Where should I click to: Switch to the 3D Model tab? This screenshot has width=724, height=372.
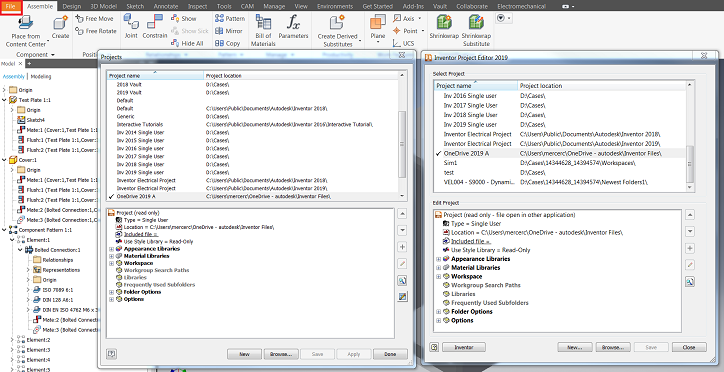click(104, 6)
